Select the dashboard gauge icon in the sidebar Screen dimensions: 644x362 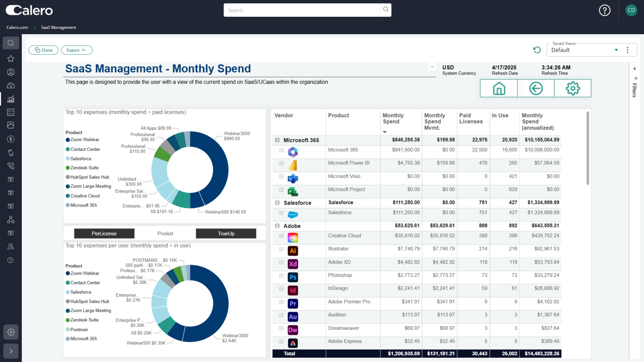[x=11, y=85]
